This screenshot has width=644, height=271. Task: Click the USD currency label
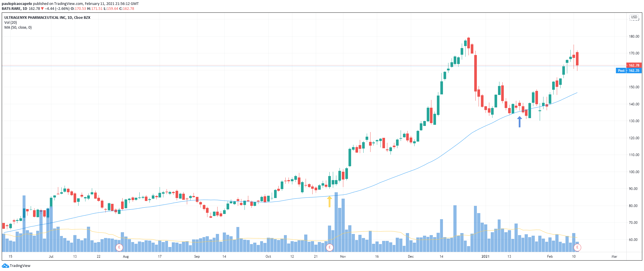[634, 17]
